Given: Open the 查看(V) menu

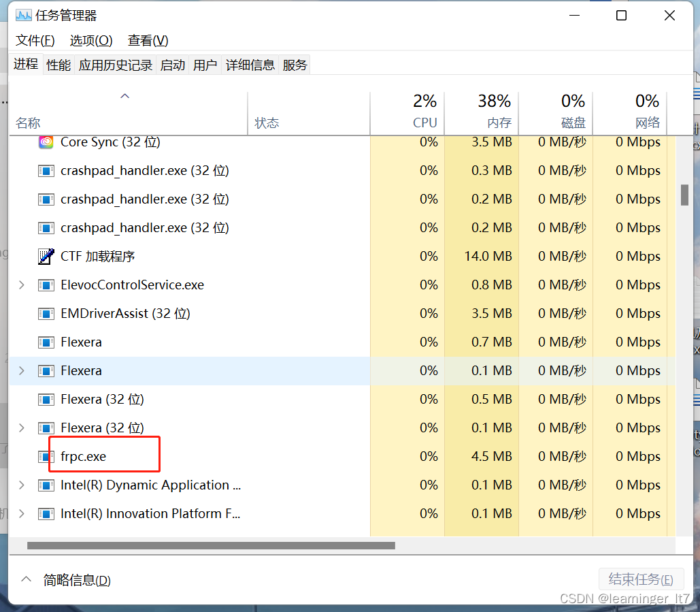Looking at the screenshot, I should (x=148, y=41).
